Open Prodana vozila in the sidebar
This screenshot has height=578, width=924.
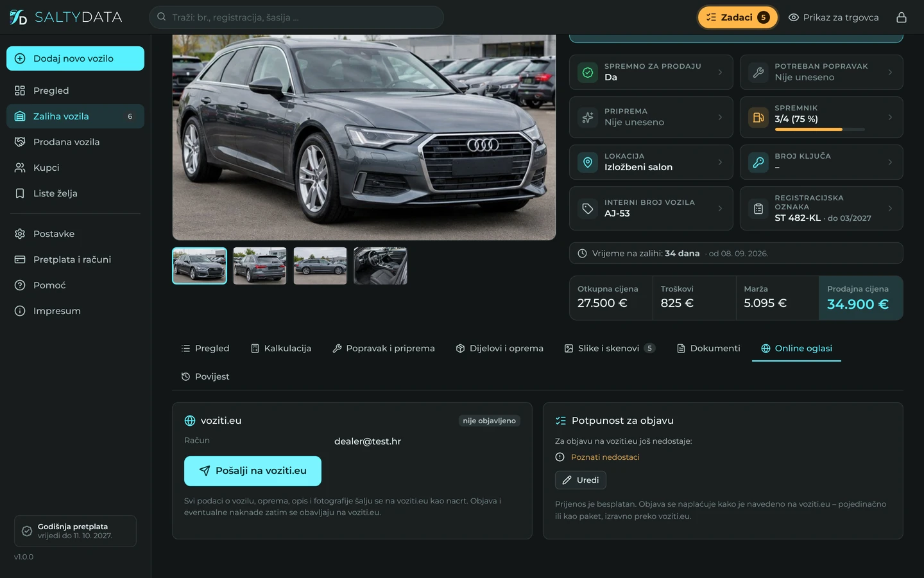[x=75, y=142]
